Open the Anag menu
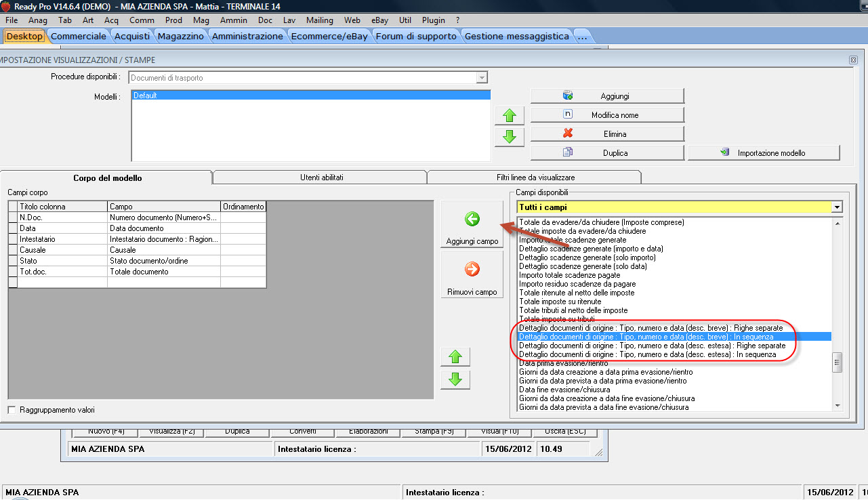 click(38, 20)
